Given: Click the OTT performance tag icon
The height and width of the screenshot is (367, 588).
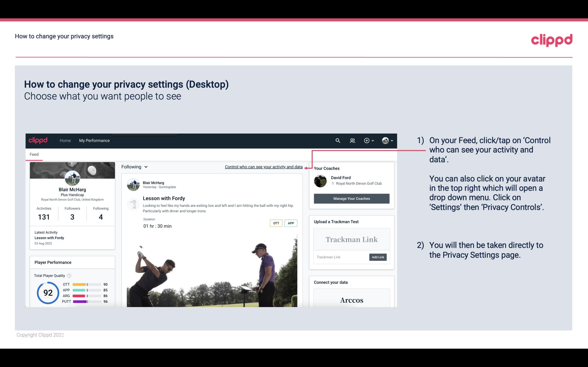Looking at the screenshot, I should click(275, 223).
